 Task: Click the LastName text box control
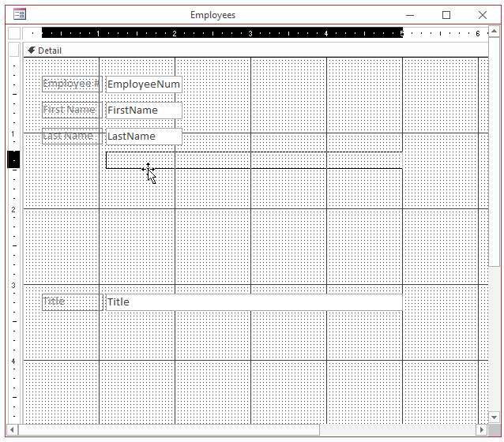144,137
